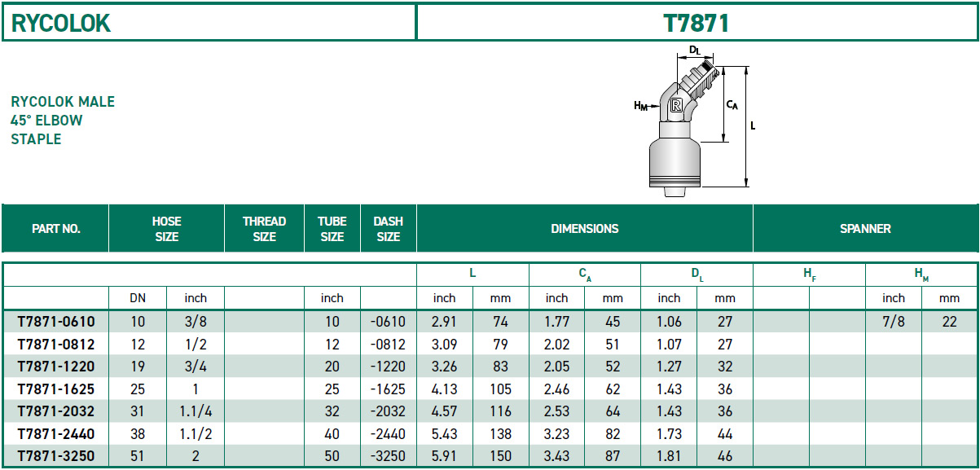Click the HOSE SIZE column header
Image resolution: width=980 pixels, height=470 pixels.
point(166,229)
